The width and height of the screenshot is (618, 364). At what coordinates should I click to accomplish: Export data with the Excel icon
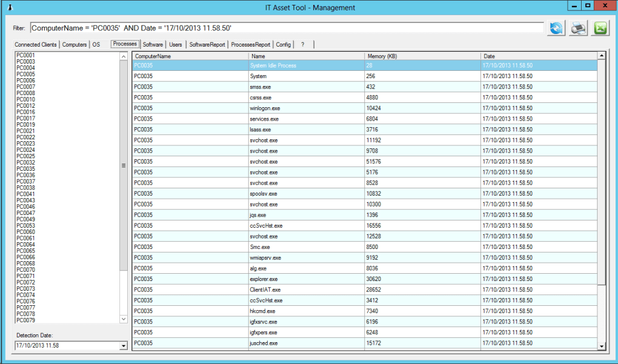pos(600,28)
